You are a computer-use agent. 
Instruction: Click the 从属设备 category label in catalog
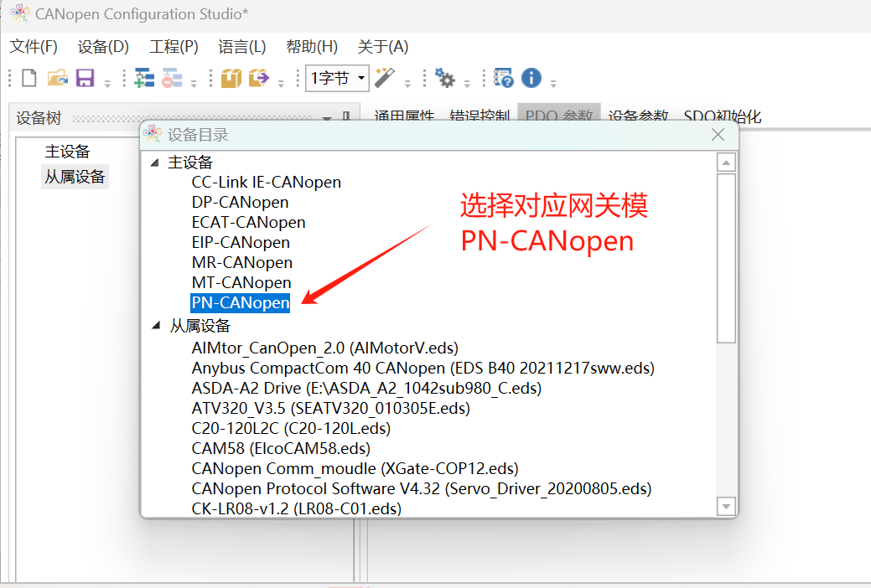click(200, 325)
